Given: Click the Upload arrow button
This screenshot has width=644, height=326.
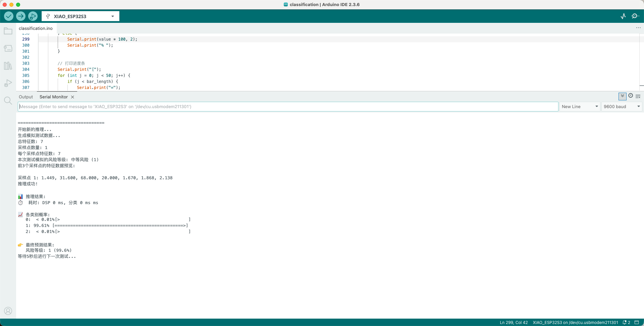Looking at the screenshot, I should coord(21,16).
